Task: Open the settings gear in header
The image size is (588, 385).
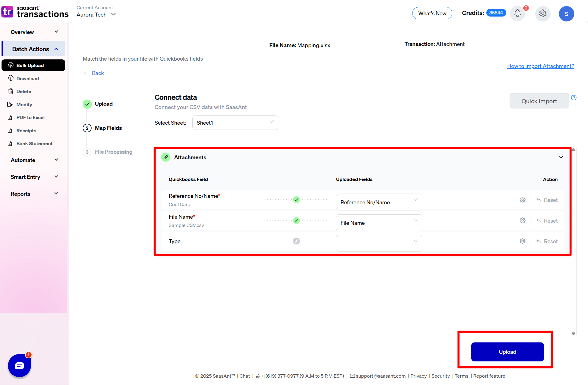Action: point(543,13)
